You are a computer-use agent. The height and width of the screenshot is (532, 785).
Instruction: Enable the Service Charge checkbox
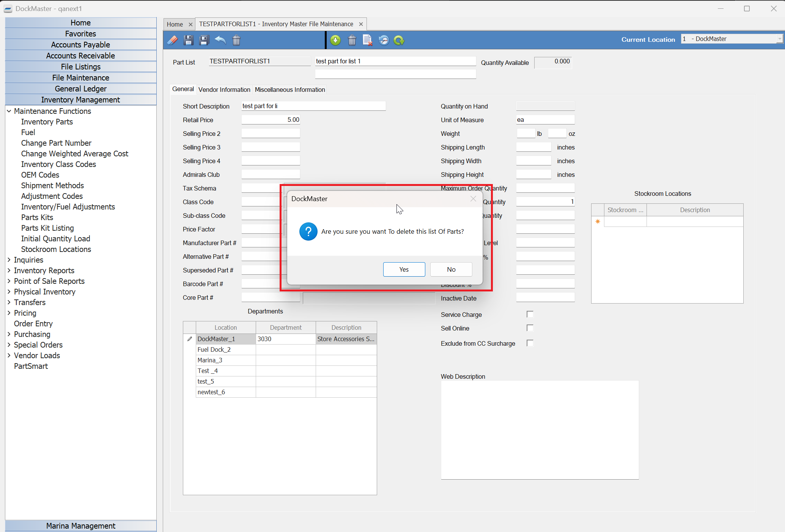(530, 314)
